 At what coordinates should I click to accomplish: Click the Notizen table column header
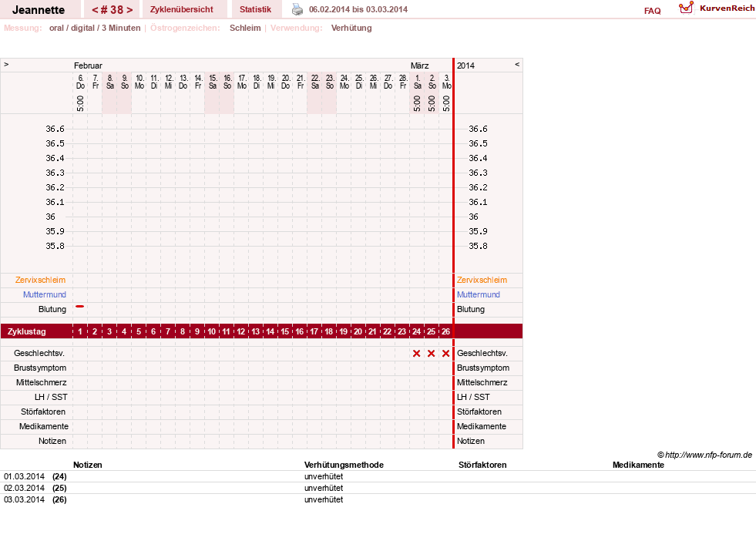click(x=87, y=465)
